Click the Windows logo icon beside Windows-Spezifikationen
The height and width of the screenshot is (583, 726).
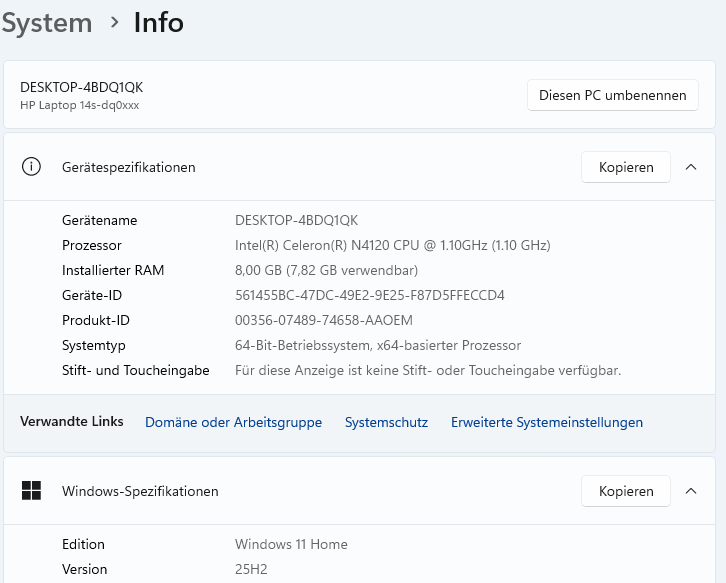tap(31, 490)
